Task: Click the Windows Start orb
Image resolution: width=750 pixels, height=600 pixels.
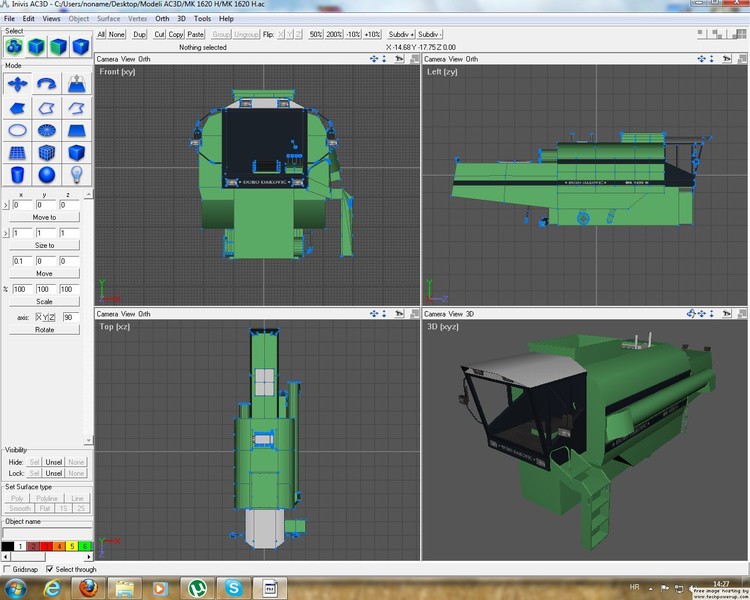Action: [x=15, y=588]
